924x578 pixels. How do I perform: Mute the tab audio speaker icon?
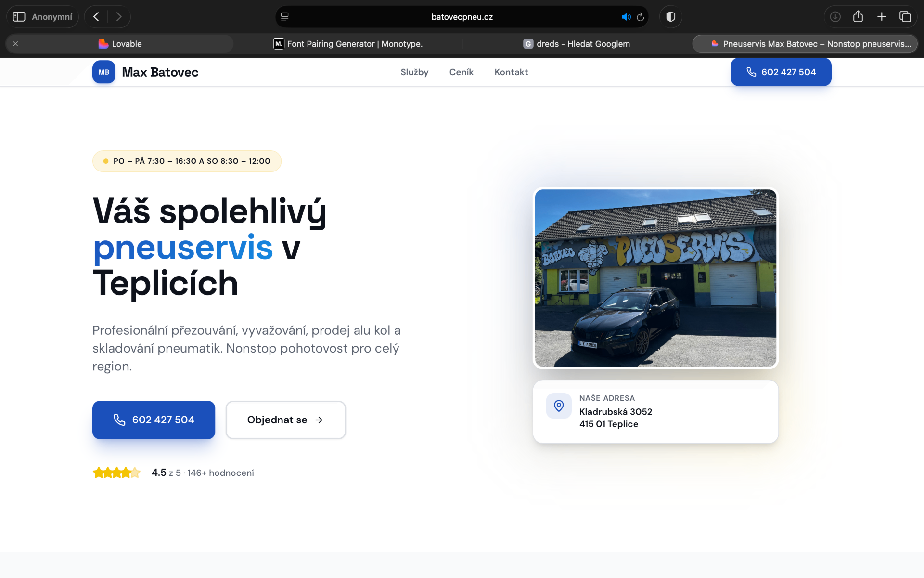[x=626, y=17]
